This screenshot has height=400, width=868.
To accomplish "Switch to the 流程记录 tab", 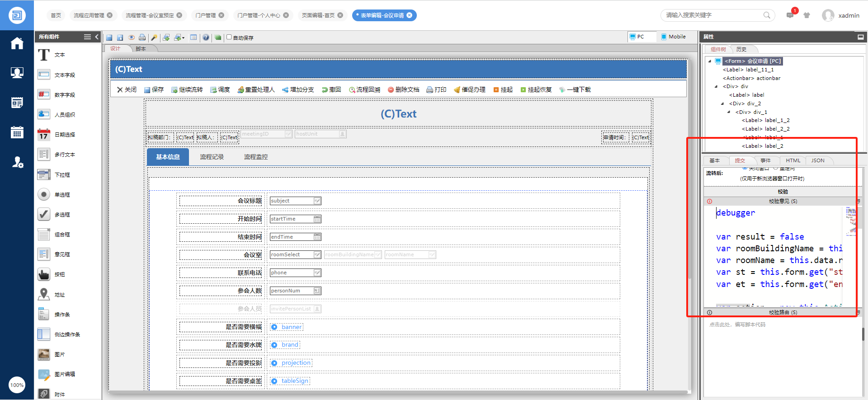I will click(x=212, y=157).
